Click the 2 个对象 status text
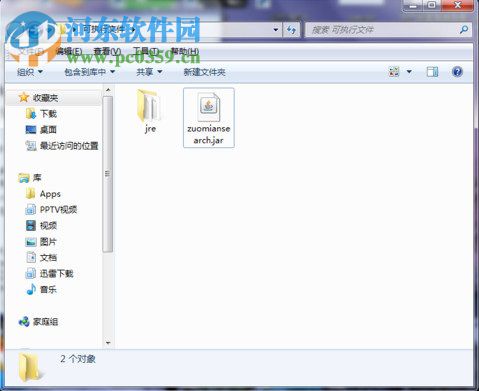Screen dimensions: 479x391 point(78,359)
